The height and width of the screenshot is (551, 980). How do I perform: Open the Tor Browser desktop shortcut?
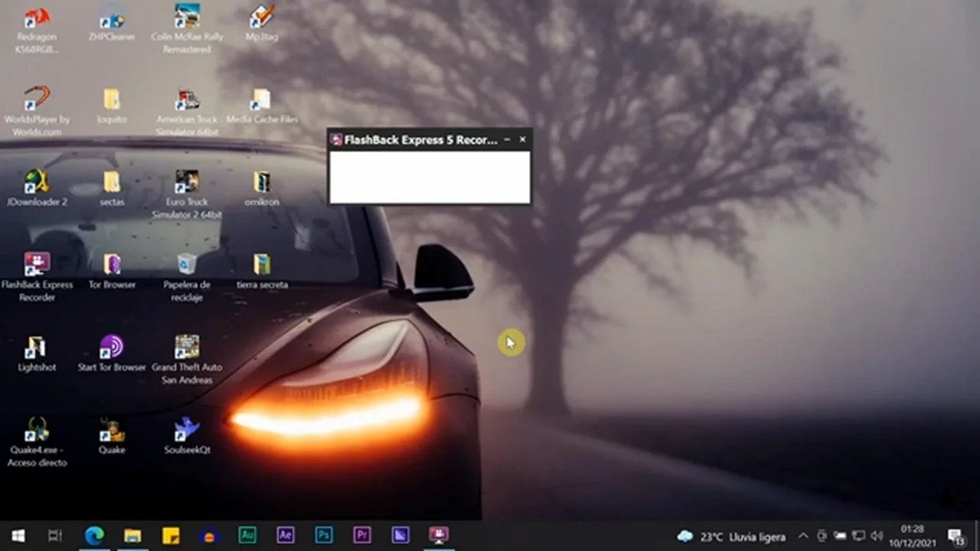[x=112, y=266]
